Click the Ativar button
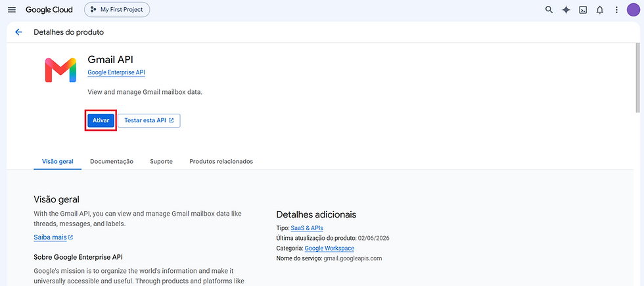 [101, 120]
